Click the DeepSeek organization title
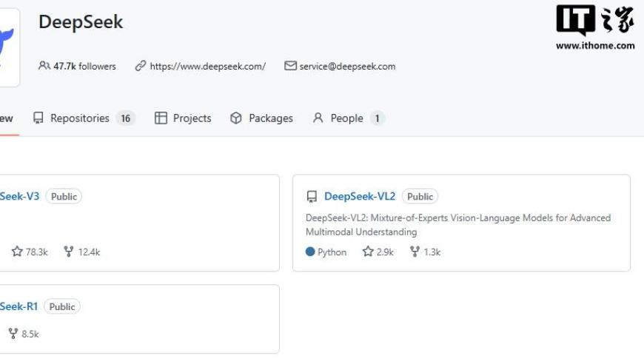This screenshot has height=364, width=644. (81, 22)
